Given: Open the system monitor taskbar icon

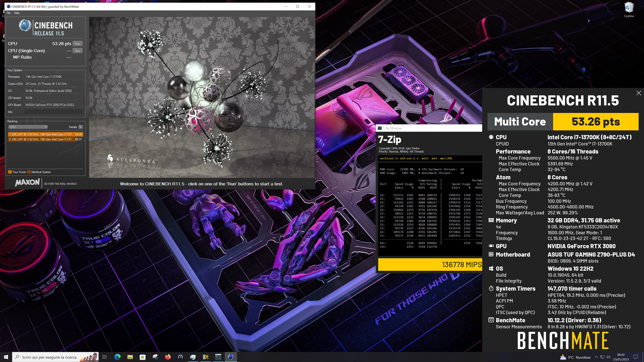Looking at the screenshot, I should coord(193,357).
